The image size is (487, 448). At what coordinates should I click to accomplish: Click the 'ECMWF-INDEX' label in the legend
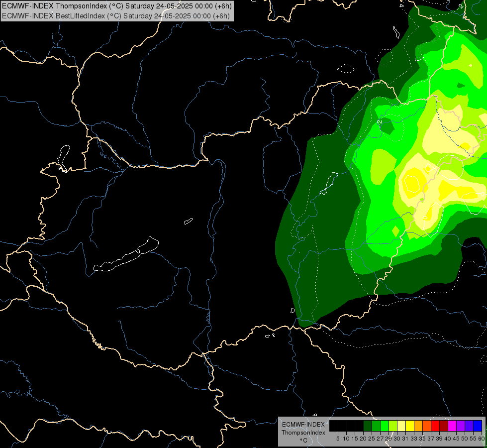(x=303, y=425)
